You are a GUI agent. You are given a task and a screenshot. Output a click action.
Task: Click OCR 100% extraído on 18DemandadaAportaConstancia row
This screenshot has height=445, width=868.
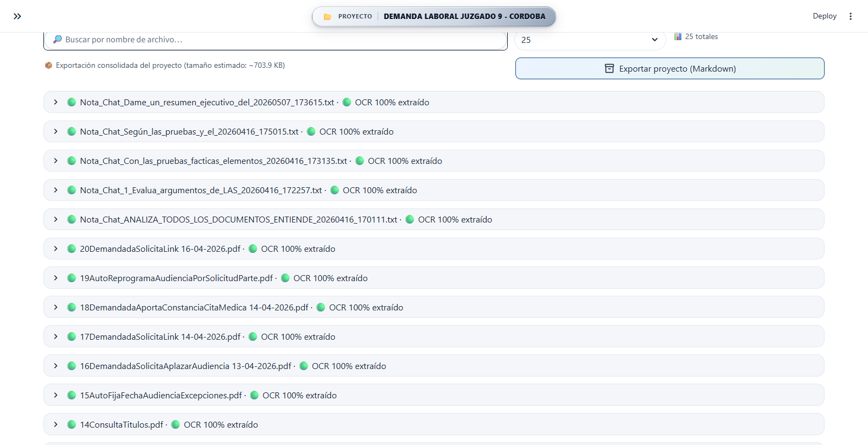point(366,307)
